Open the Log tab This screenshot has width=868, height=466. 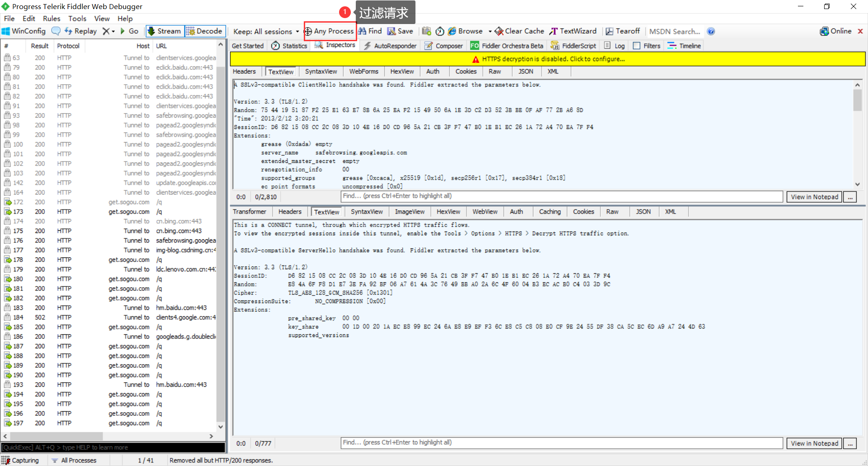tap(614, 46)
